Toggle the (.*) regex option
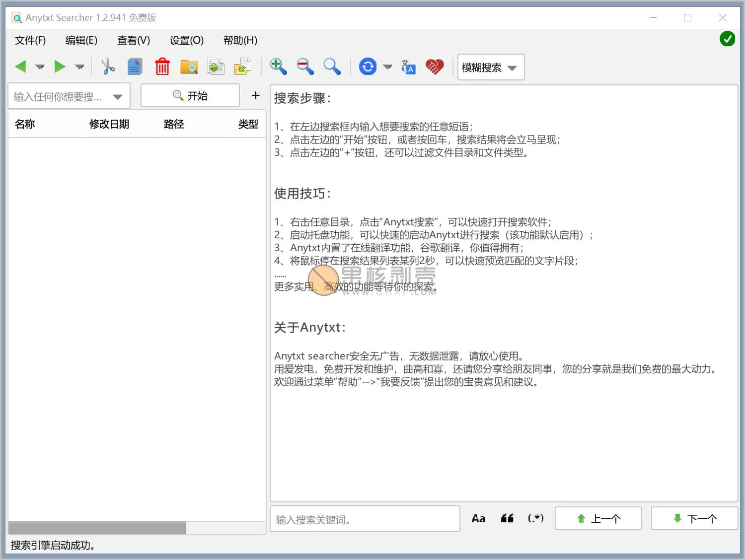 (x=535, y=519)
